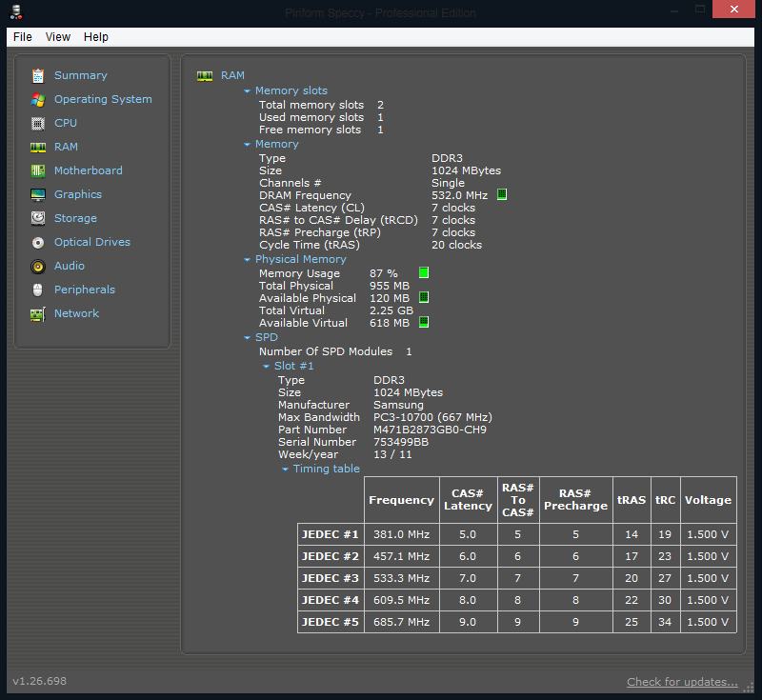
Task: Click part number M471B2873GB0-CH9
Action: pos(430,430)
